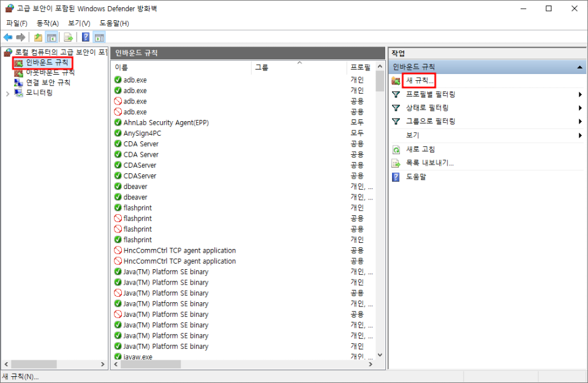Open the 상태로 필터링 submenu arrow
Screen dimensions: 588x383
tap(580, 108)
